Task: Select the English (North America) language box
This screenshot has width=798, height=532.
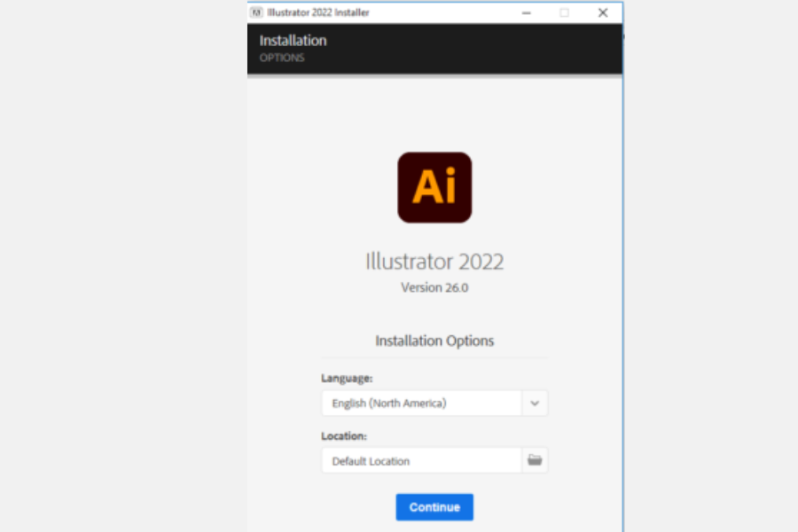Action: click(421, 403)
